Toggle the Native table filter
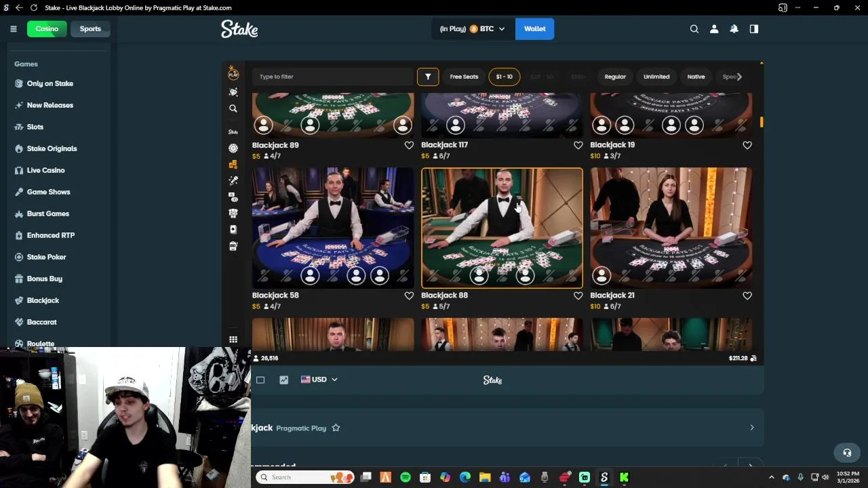Screen dimensions: 868x488 [x=696, y=77]
